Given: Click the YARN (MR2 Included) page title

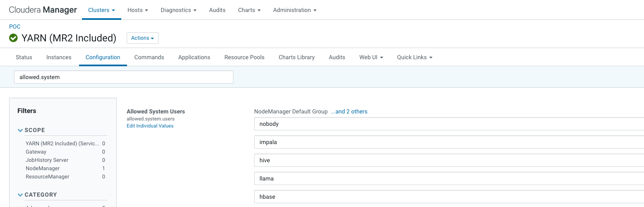Looking at the screenshot, I should 69,38.
